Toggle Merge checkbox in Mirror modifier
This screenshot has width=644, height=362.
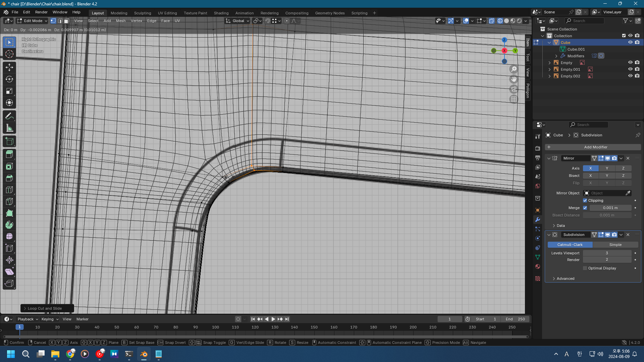pos(585,208)
